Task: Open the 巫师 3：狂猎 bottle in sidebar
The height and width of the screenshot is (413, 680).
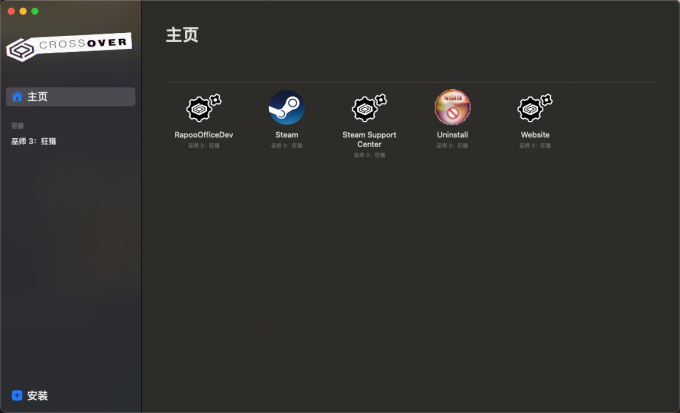Action: 34,141
